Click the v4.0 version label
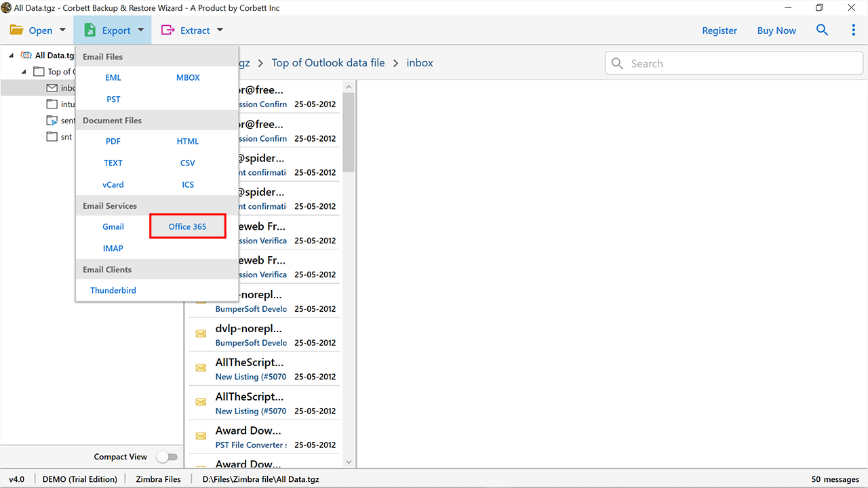The height and width of the screenshot is (488, 868). pyautogui.click(x=16, y=479)
